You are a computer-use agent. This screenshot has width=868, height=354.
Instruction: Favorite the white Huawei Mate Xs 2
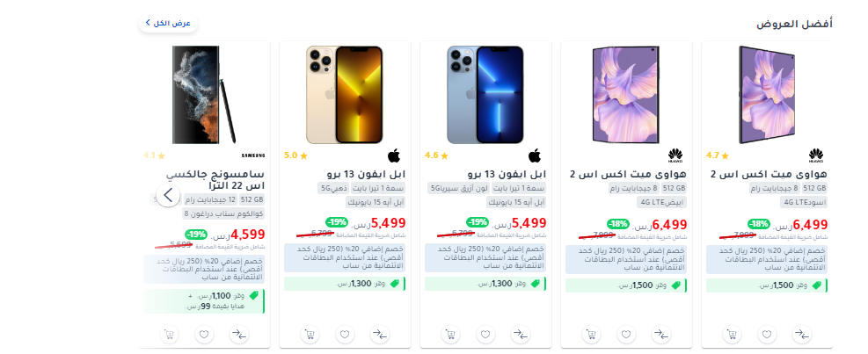[x=626, y=335]
